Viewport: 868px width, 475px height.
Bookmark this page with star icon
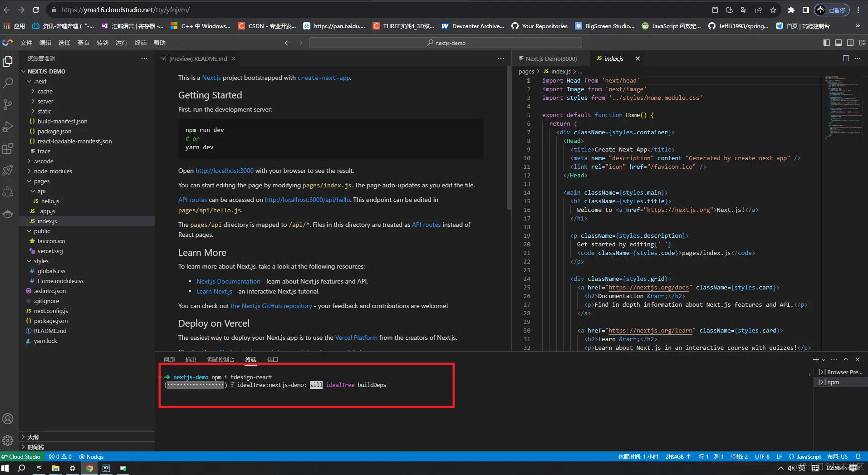coord(773,10)
